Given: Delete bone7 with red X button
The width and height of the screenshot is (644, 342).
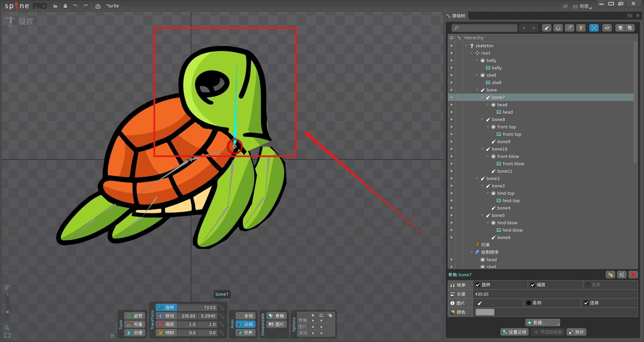Looking at the screenshot, I should point(633,275).
